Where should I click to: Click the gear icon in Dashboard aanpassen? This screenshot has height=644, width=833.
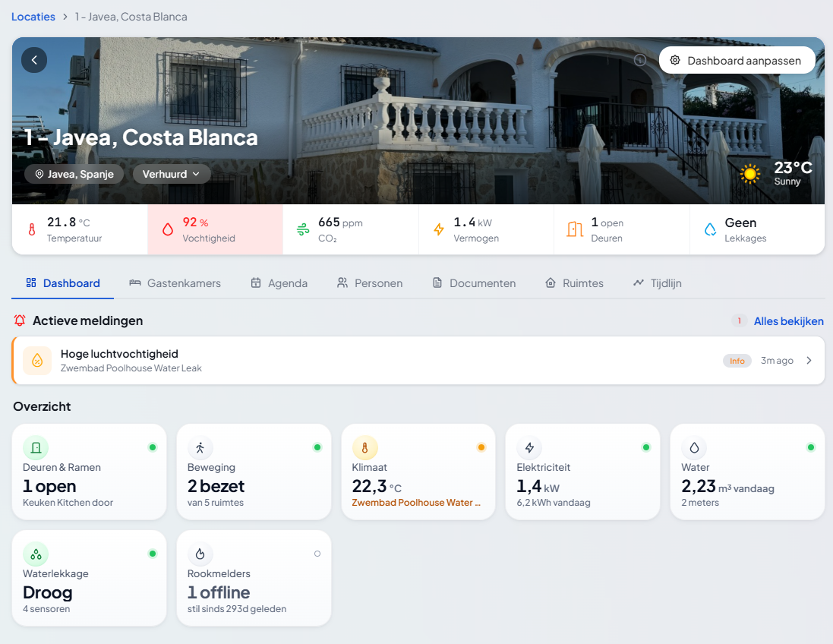point(675,61)
